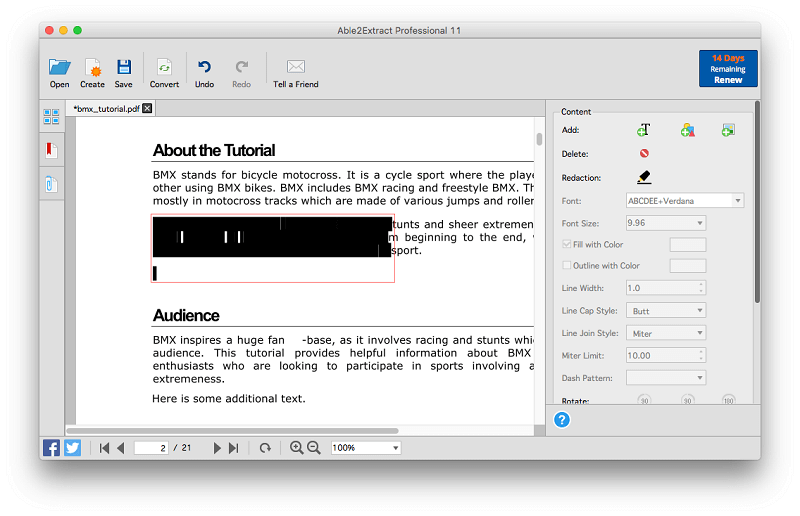Click the Audience heading
Viewport: 800px width, 516px height.
pos(186,315)
